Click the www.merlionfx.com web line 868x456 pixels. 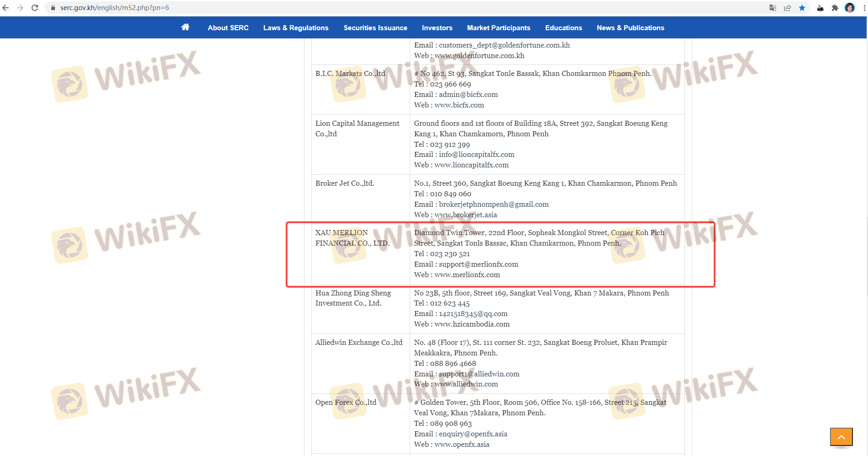point(457,275)
